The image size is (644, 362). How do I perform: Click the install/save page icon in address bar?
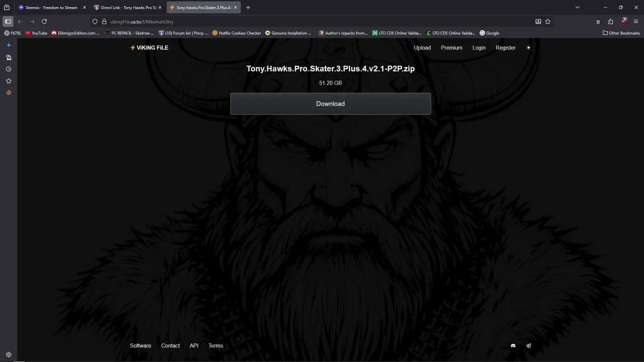coord(538,22)
